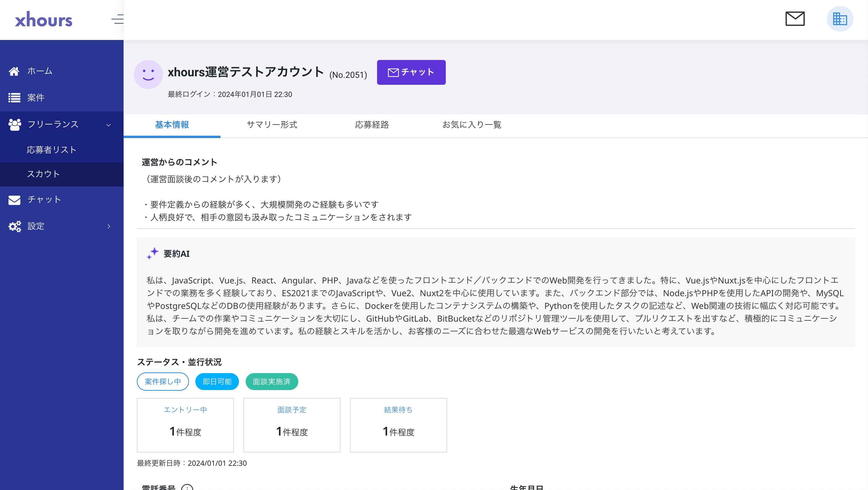Open 応募者リスト in sidebar
Viewport: 868px width, 490px height.
(51, 150)
